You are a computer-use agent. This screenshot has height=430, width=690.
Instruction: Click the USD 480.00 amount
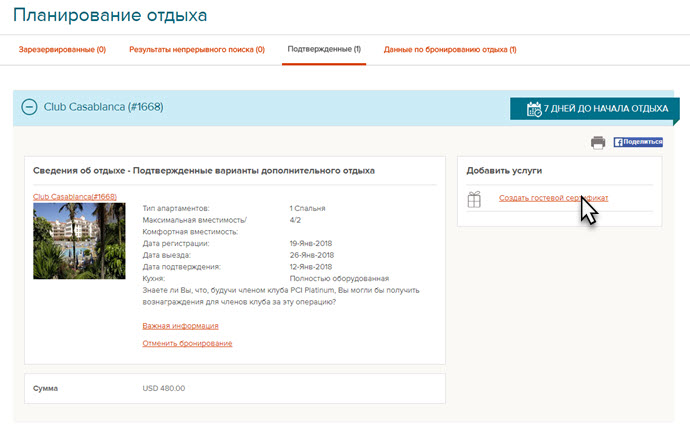[164, 388]
